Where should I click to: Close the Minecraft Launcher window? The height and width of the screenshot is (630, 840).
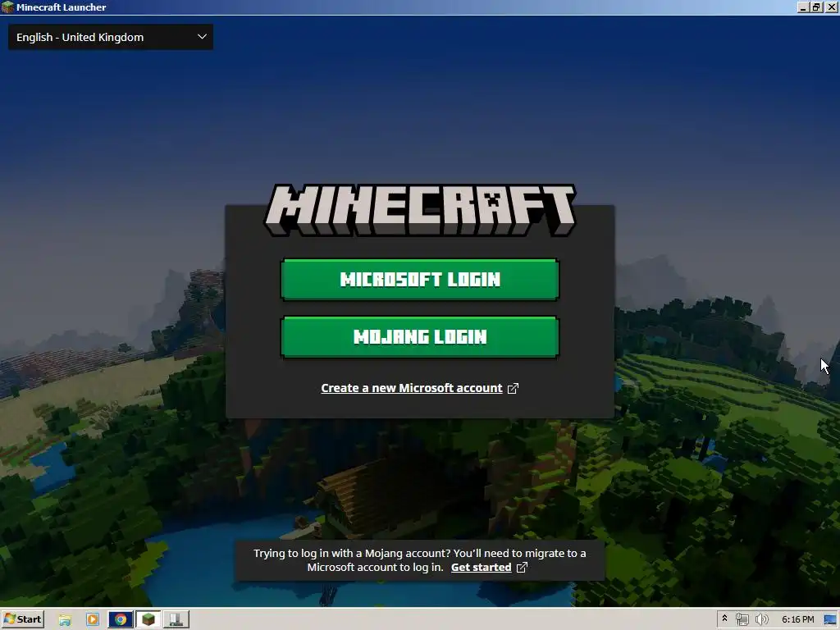pos(830,7)
